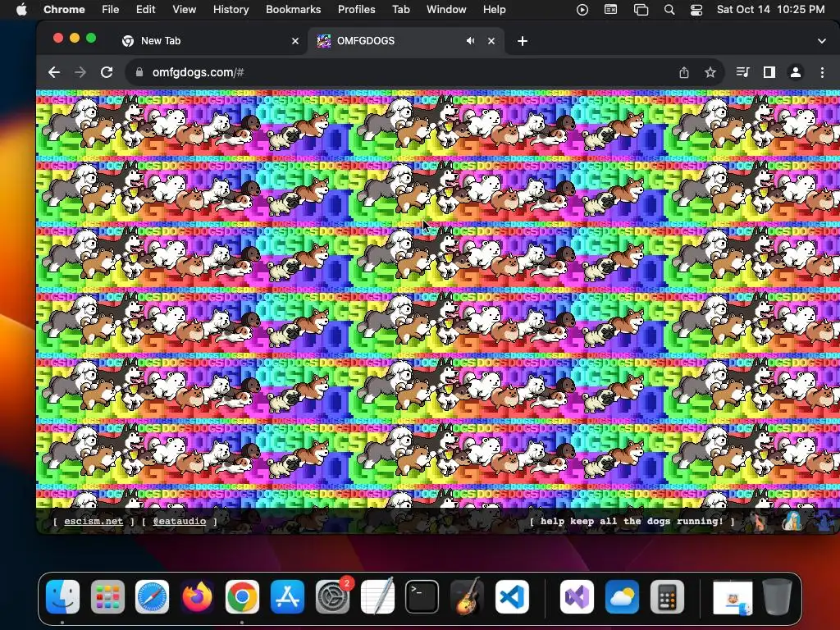The image size is (840, 630).
Task: Click the Now Playing menu bar icon
Action: click(582, 9)
